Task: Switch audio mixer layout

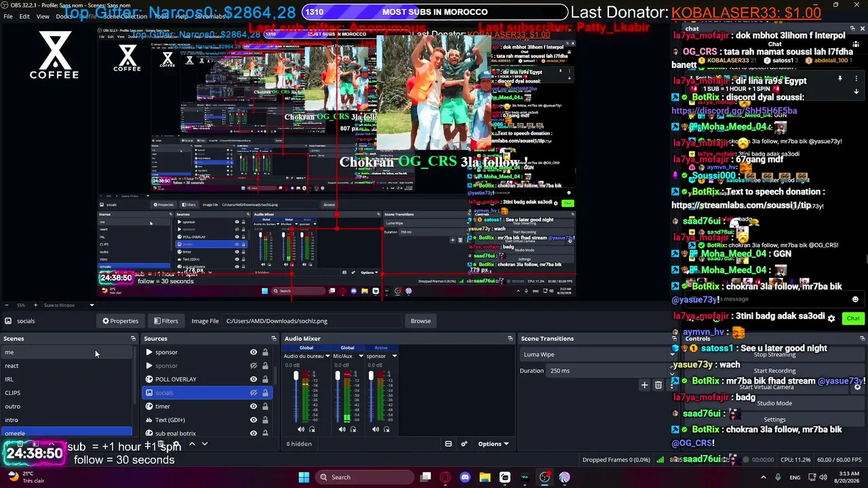Action: 448,444
